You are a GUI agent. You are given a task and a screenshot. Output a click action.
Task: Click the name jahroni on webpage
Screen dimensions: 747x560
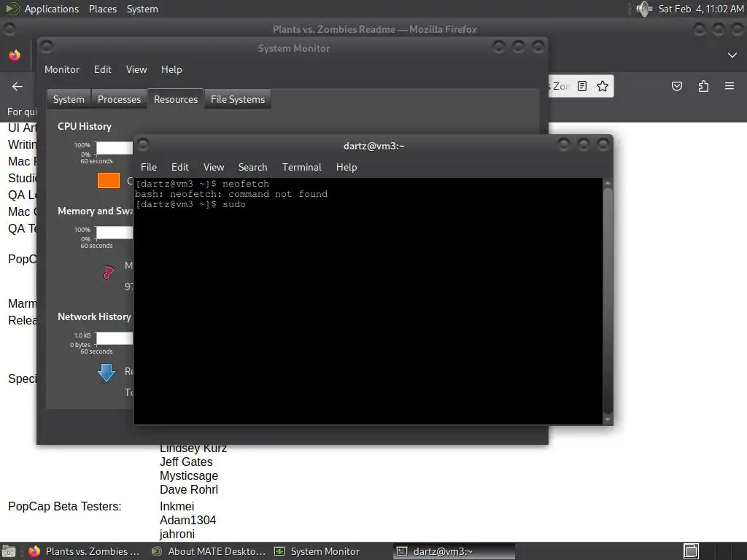point(177,534)
